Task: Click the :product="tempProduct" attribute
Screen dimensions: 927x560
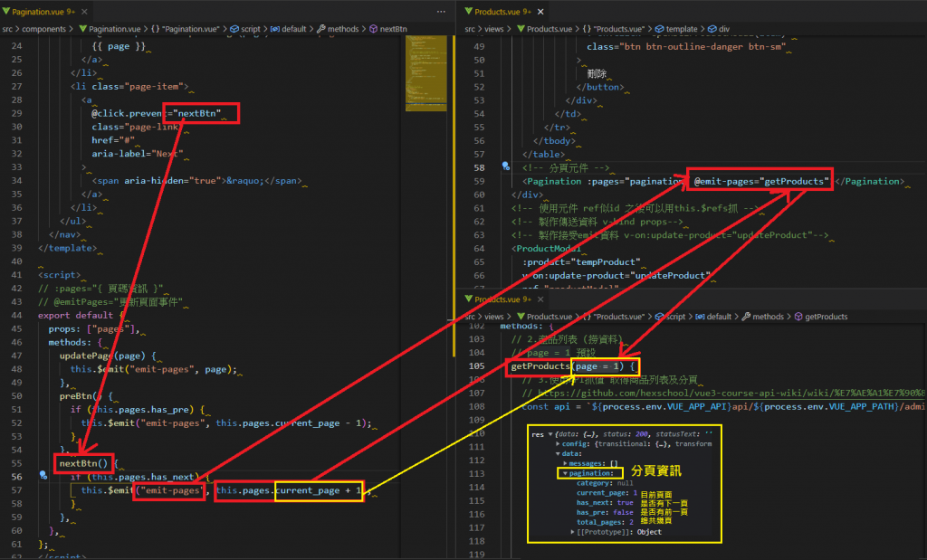Action: point(581,262)
